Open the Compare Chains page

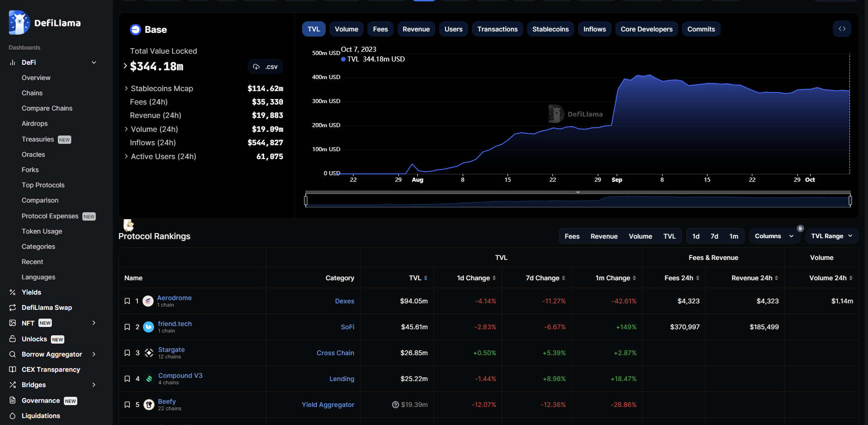(x=47, y=108)
